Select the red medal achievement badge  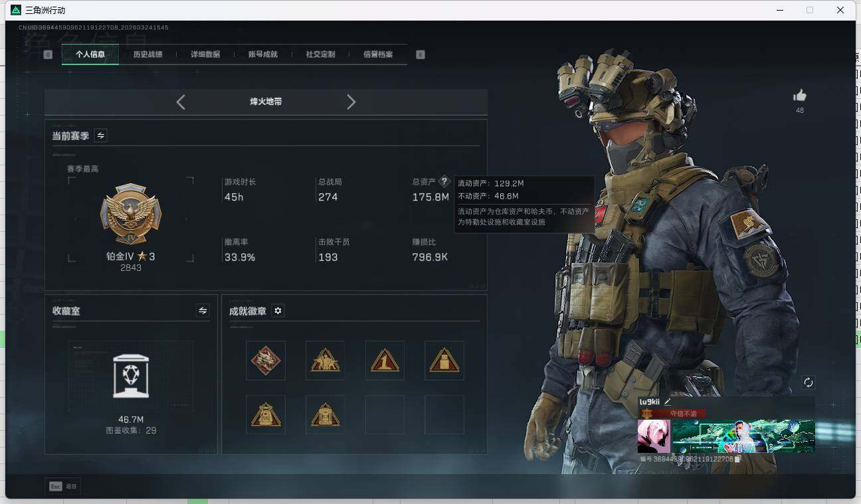(x=266, y=361)
